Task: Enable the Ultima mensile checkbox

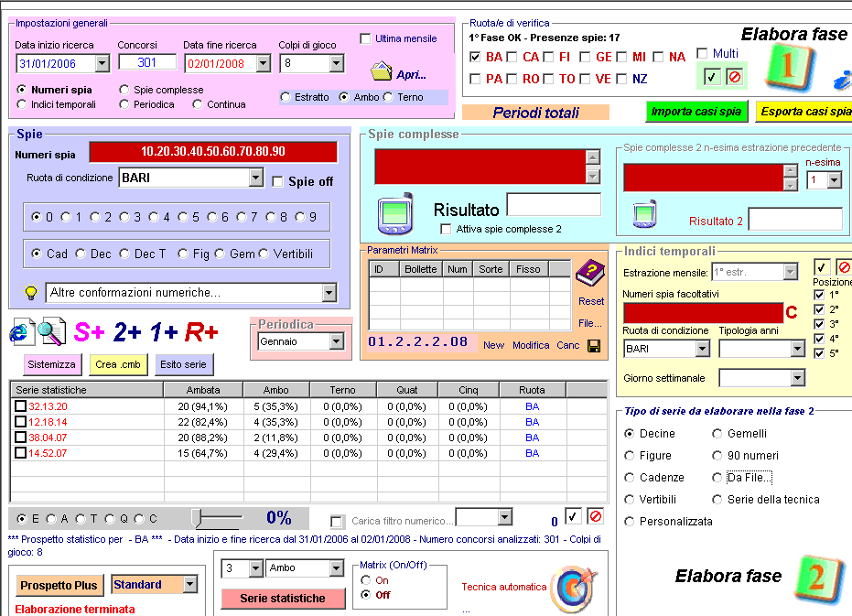Action: [365, 38]
